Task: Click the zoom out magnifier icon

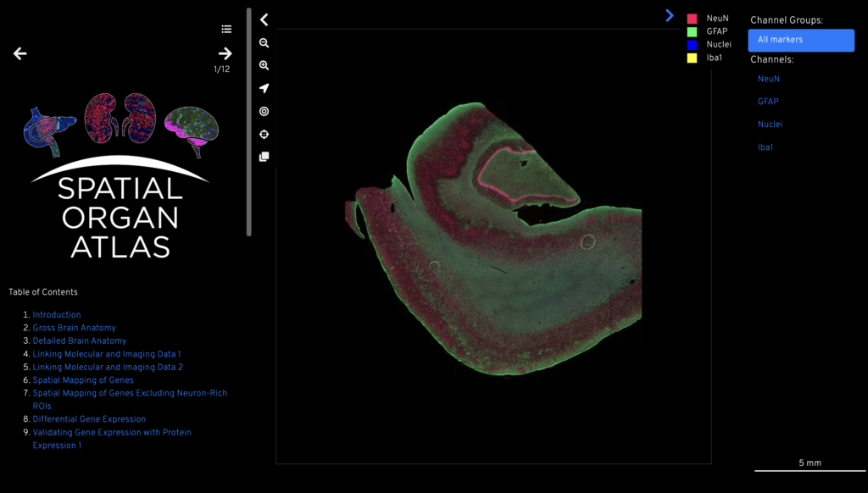Action: click(264, 42)
